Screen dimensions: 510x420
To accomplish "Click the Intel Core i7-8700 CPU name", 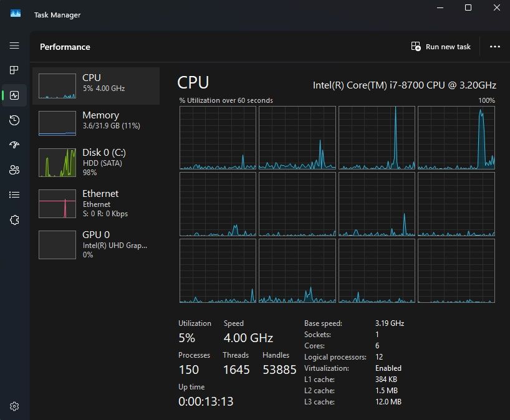I will tap(404, 85).
